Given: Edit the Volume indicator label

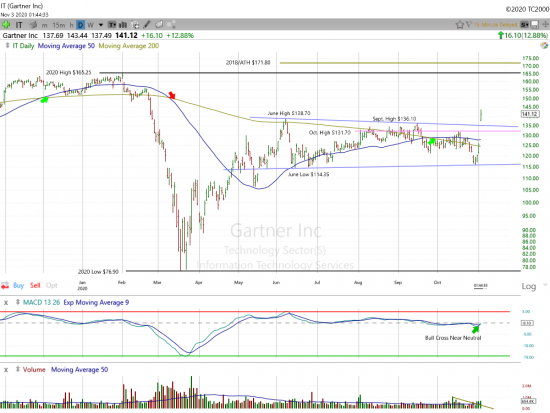Looking at the screenshot, I should point(34,369).
